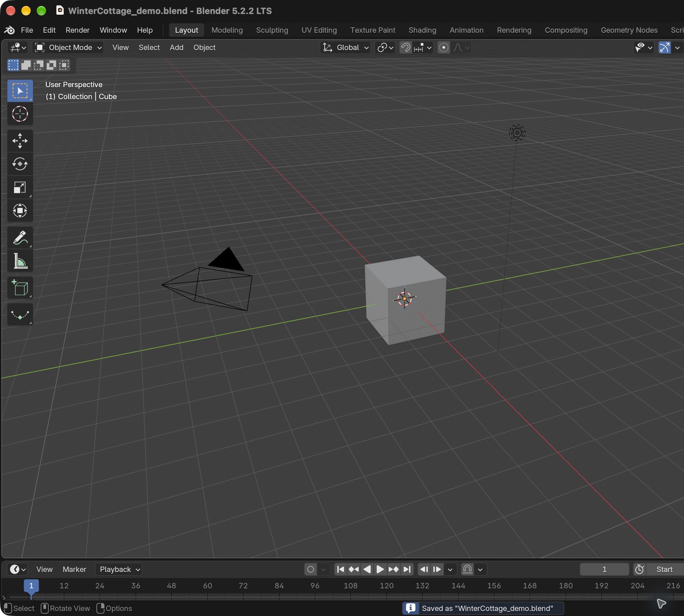Select the Rotate tool

point(20,164)
